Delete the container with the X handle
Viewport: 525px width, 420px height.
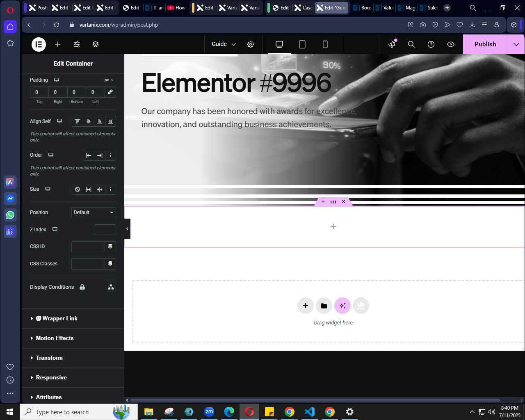344,201
